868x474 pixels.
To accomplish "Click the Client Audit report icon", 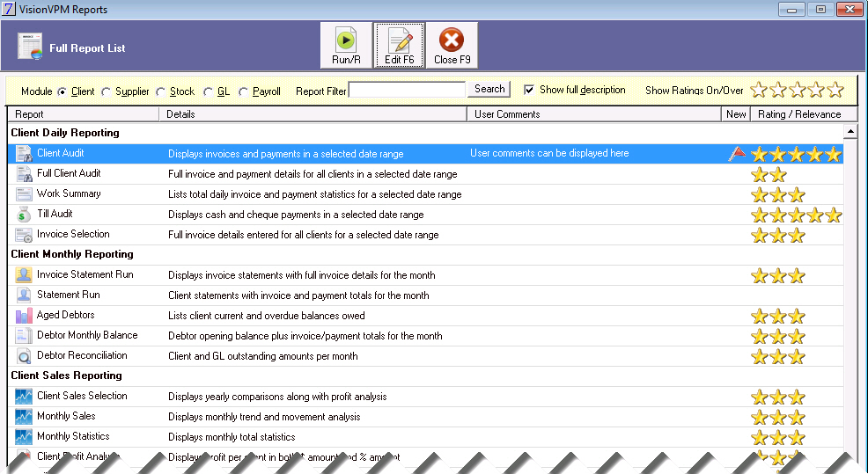I will coord(24,154).
